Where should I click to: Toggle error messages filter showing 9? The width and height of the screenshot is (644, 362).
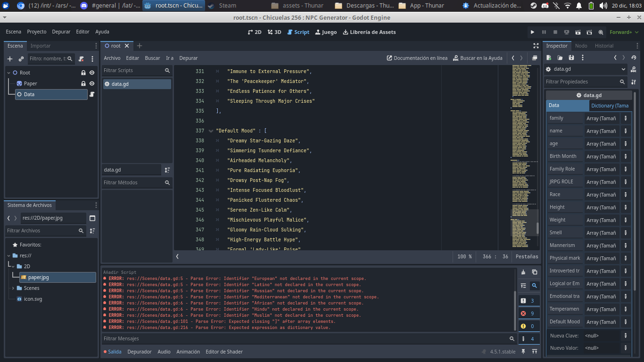(x=529, y=313)
